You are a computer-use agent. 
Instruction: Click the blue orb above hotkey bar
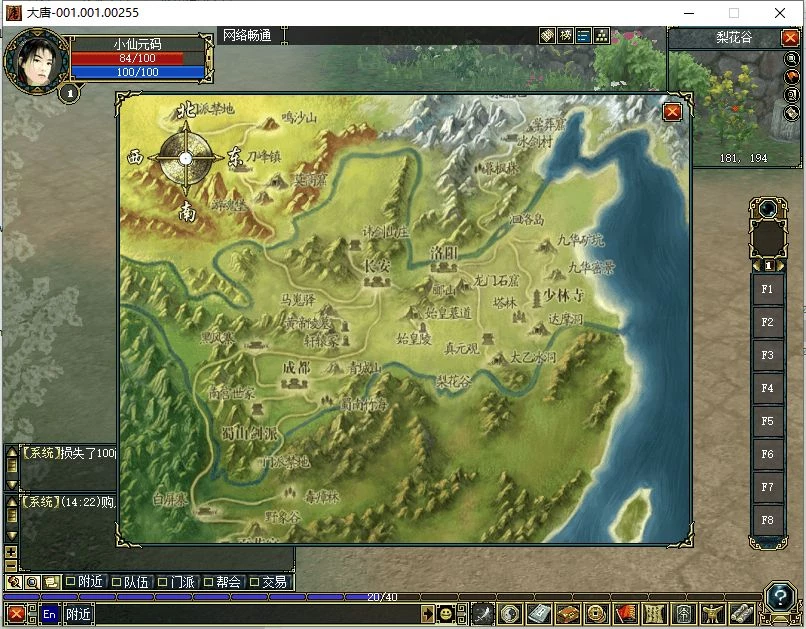tap(768, 209)
